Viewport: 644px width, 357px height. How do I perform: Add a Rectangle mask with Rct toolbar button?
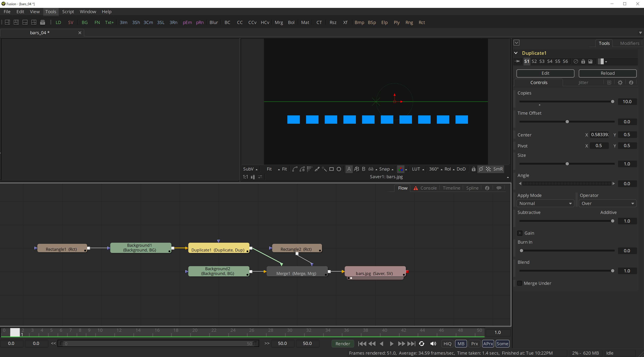coord(422,22)
